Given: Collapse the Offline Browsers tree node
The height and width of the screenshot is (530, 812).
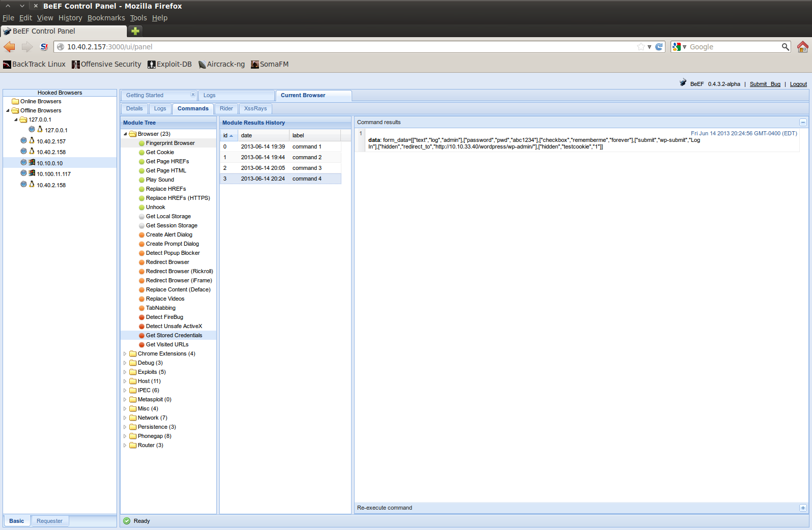Looking at the screenshot, I should click(8, 110).
